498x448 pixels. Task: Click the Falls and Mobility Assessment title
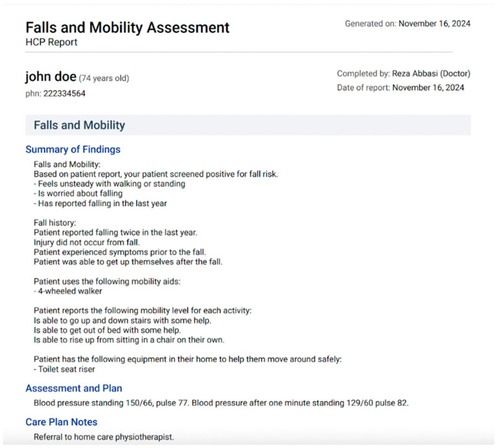pos(127,28)
